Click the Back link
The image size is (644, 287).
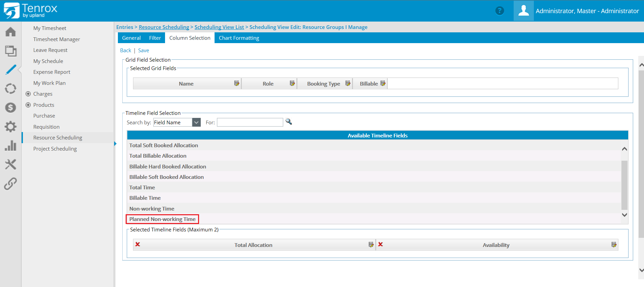126,50
